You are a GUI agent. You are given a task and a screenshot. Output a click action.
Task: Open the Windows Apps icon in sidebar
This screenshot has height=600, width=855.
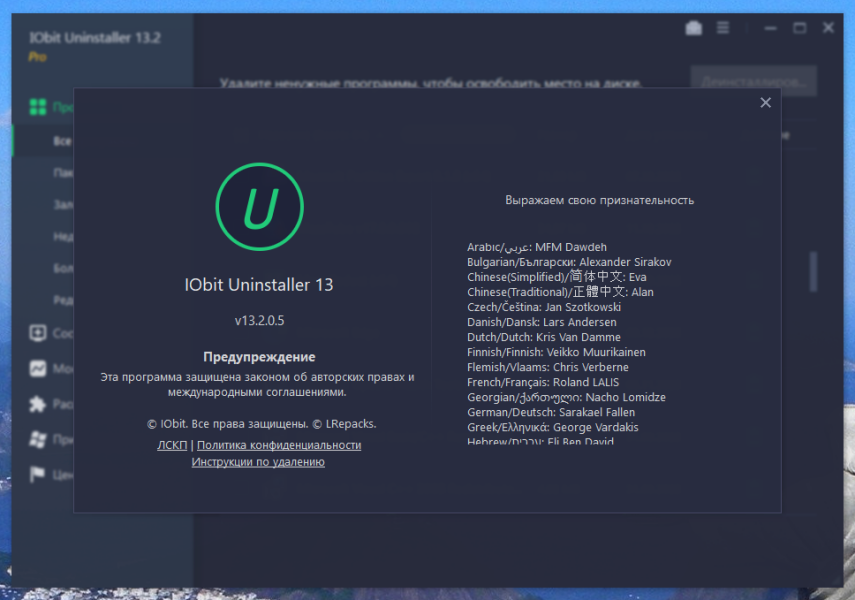[38, 439]
